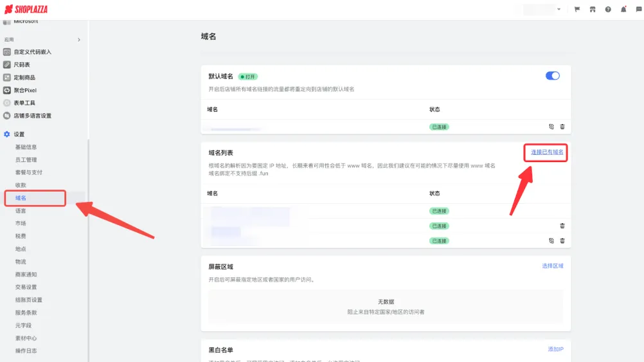
Task: Click the 设置 gear icon
Action: point(7,134)
